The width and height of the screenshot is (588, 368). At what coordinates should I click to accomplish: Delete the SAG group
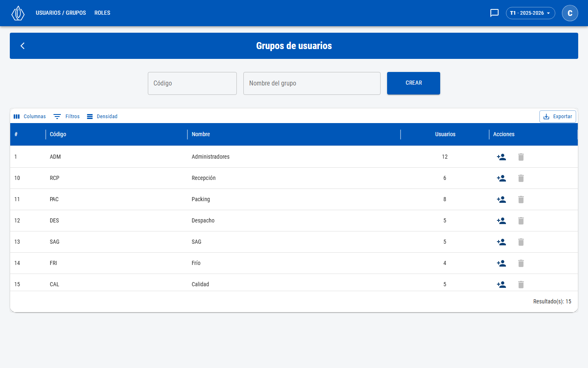521,242
